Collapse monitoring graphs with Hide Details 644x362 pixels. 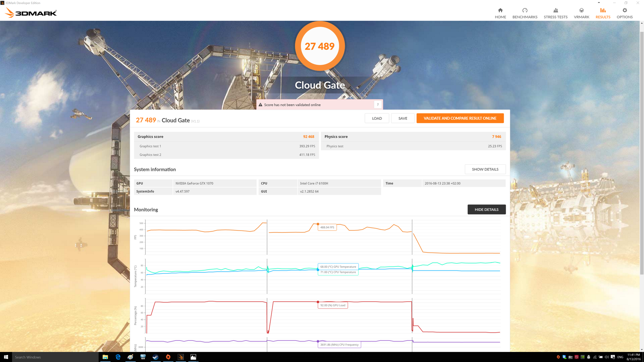pyautogui.click(x=486, y=209)
